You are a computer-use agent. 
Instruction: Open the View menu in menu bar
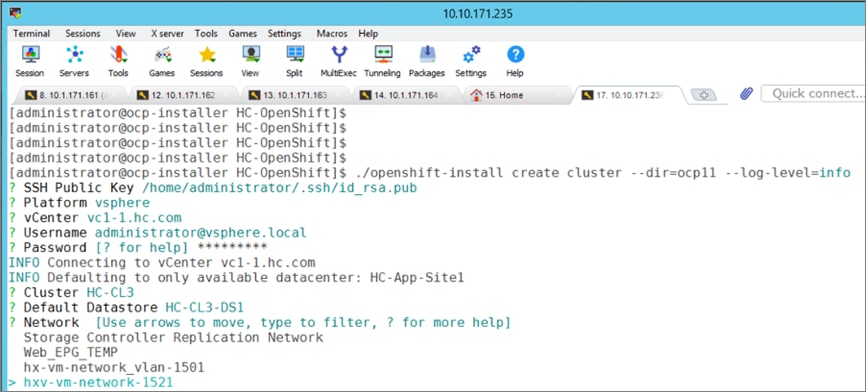(126, 34)
